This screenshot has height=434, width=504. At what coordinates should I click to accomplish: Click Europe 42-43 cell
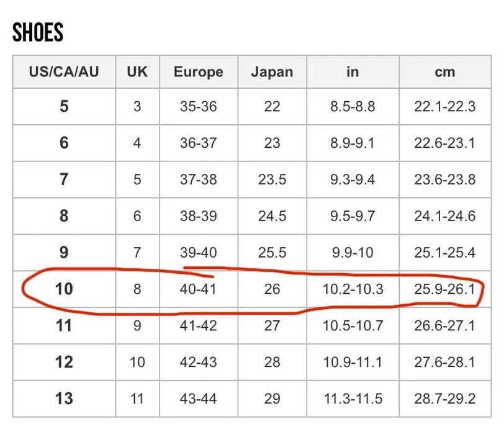click(x=198, y=362)
